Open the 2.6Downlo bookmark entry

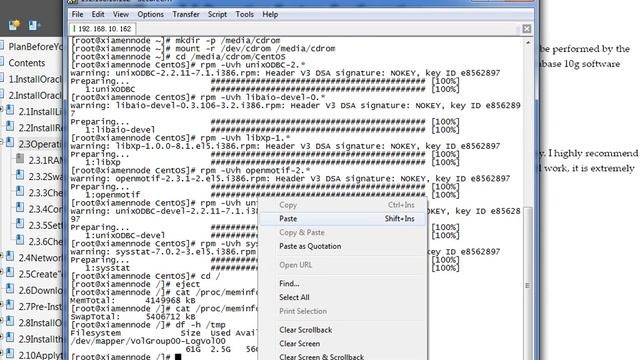click(x=40, y=290)
